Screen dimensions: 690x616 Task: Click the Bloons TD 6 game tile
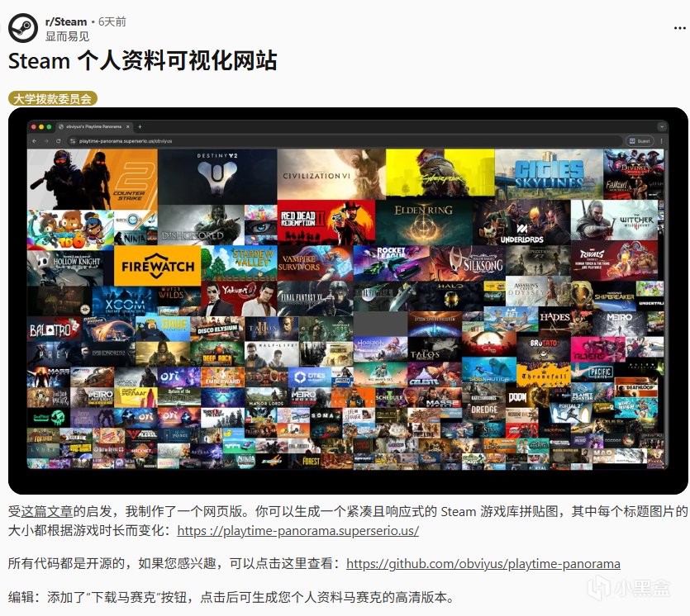[x=70, y=230]
